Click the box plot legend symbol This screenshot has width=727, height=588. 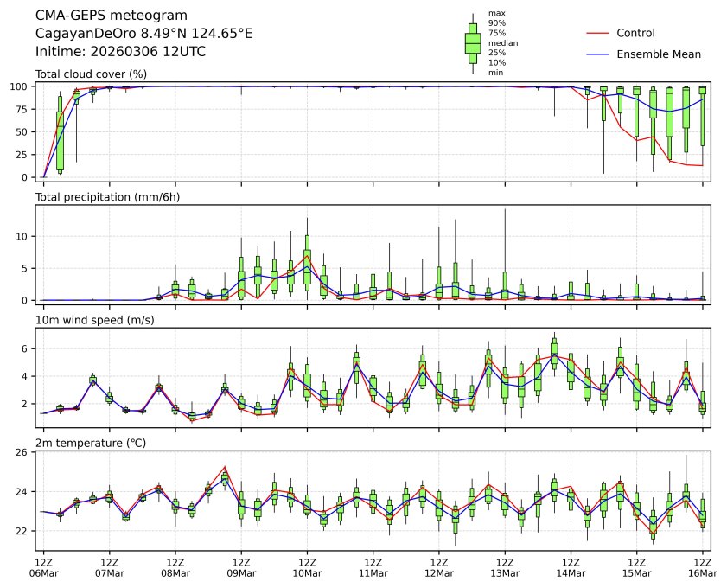click(x=473, y=43)
